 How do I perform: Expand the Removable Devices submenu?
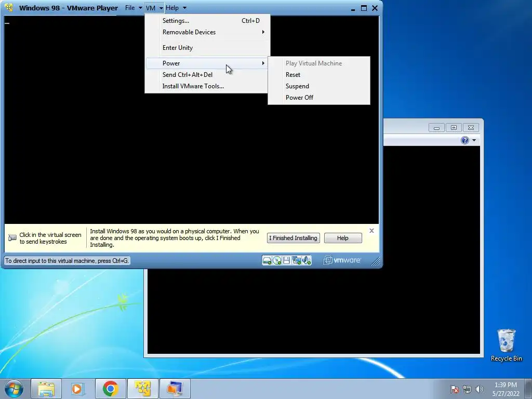pos(207,32)
